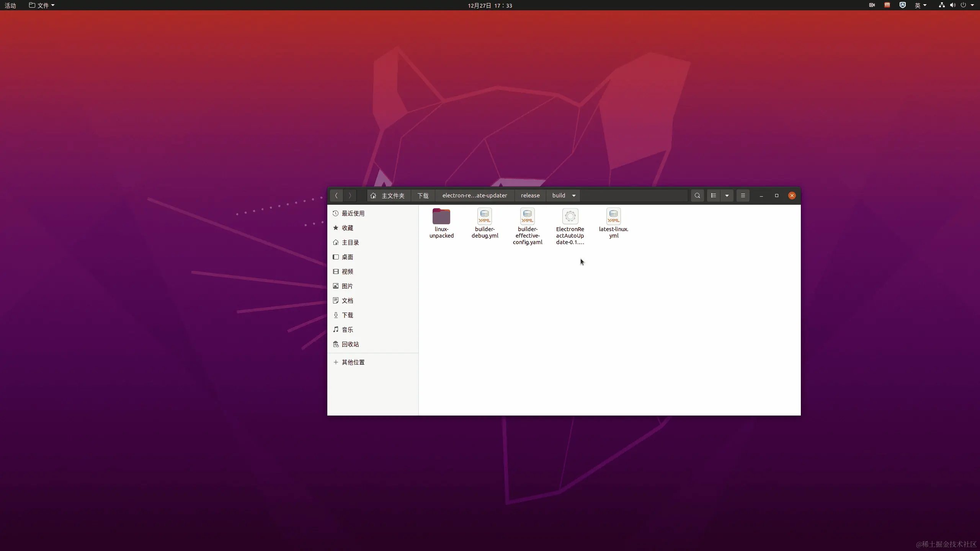Image resolution: width=980 pixels, height=551 pixels.
Task: Open the 文件 app menu in top bar
Action: [x=42, y=5]
